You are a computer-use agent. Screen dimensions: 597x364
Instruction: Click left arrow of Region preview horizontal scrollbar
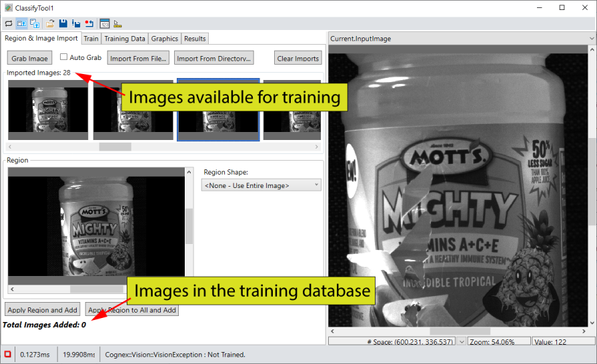(12, 289)
